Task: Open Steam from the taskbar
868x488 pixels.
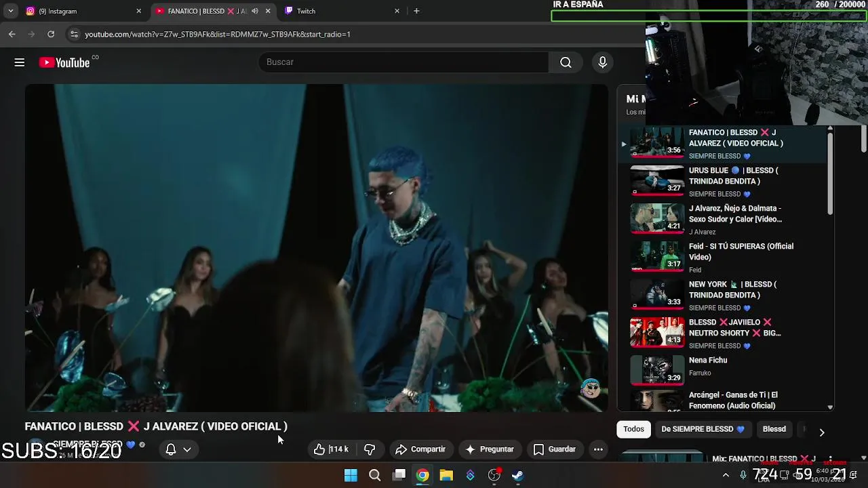Action: tap(518, 475)
